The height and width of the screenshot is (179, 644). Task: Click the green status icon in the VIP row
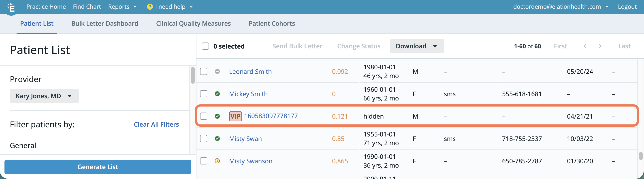point(217,116)
